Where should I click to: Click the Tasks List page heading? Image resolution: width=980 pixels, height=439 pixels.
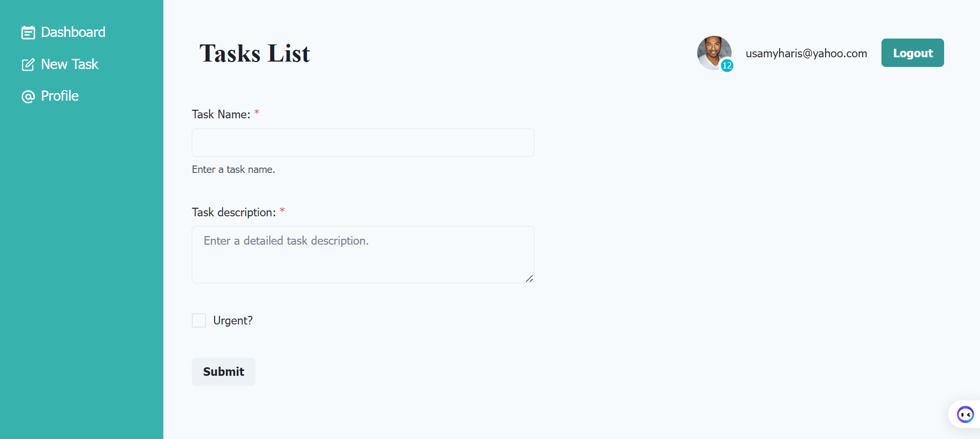tap(255, 53)
